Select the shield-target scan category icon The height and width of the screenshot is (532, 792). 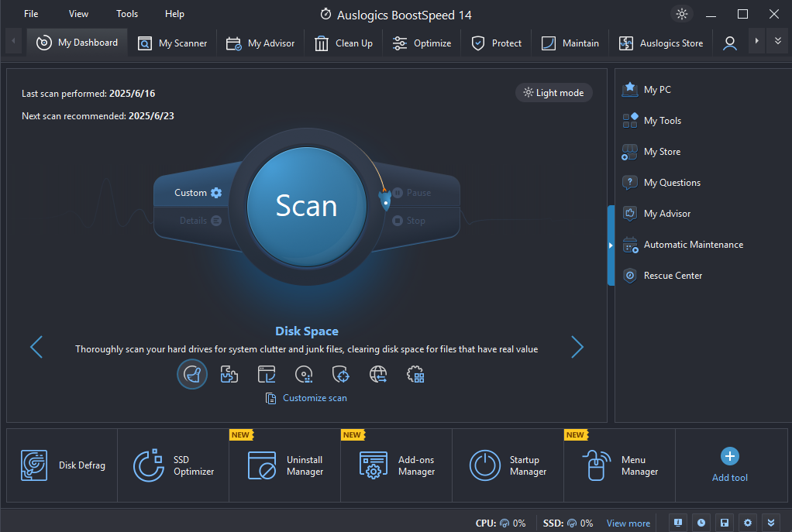[341, 375]
